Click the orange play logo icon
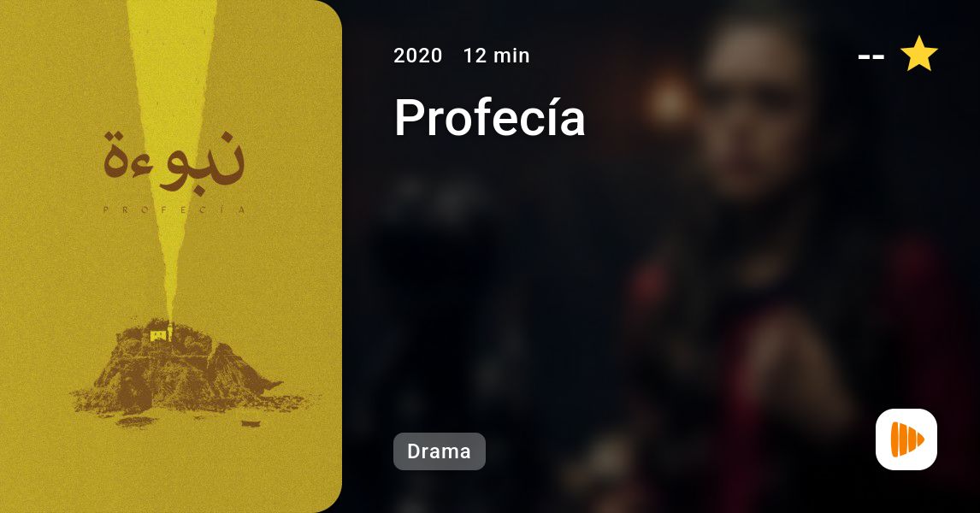 (906, 439)
